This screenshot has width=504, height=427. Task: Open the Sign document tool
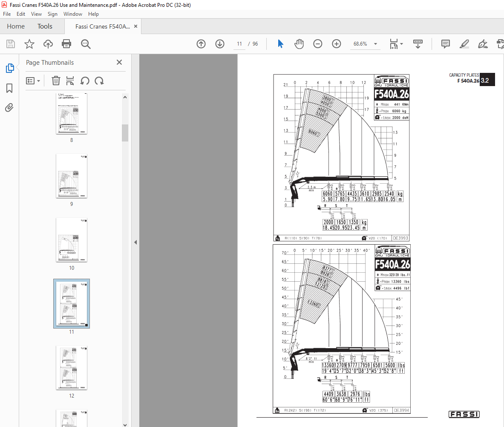click(x=483, y=44)
